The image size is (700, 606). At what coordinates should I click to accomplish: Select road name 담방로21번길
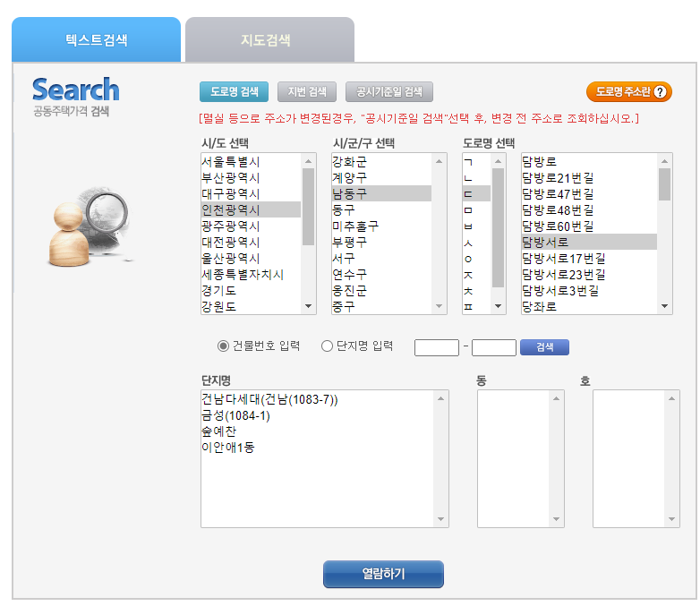(x=589, y=178)
